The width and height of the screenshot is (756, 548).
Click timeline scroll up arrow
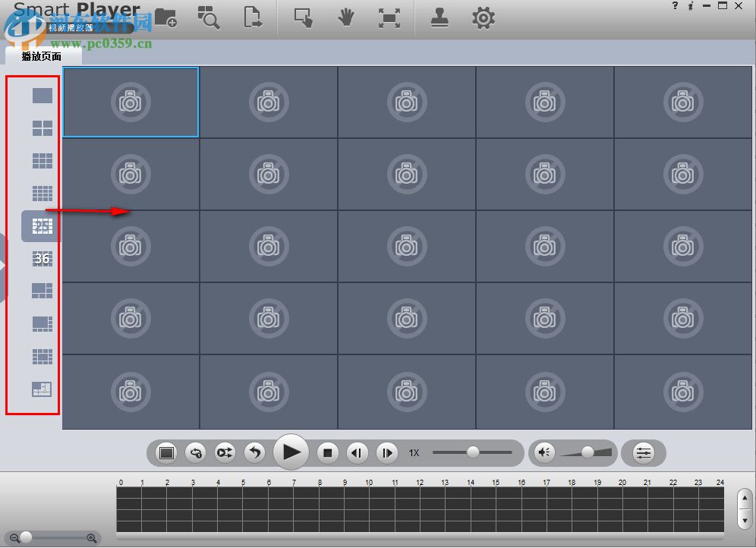[x=745, y=498]
